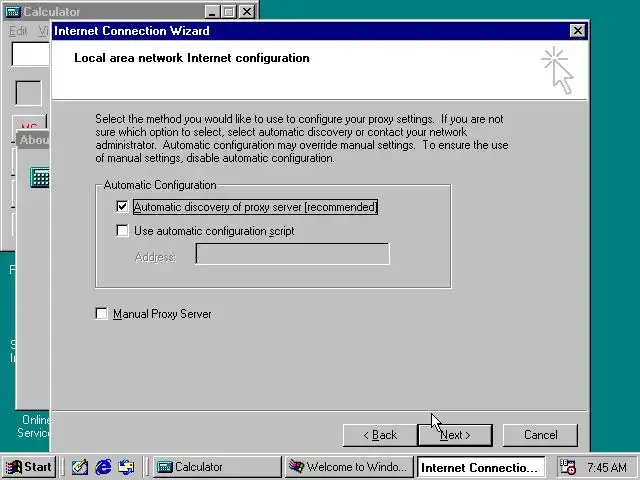Click the Manual Proxy Server label
This screenshot has width=640, height=480.
[x=162, y=314]
